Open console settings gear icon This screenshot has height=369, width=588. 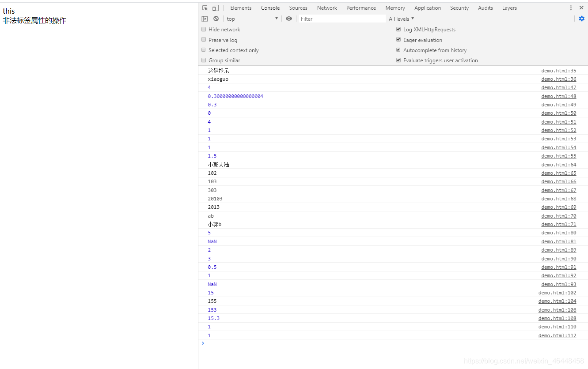coord(582,19)
